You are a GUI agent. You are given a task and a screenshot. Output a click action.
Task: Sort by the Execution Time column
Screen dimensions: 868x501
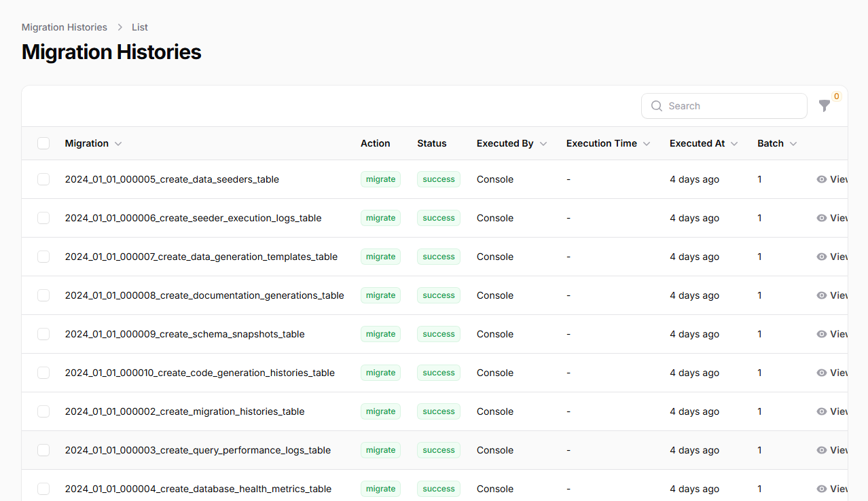(609, 143)
